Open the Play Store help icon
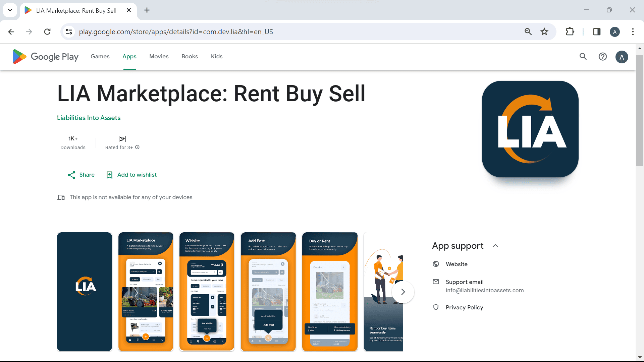 pos(603,57)
